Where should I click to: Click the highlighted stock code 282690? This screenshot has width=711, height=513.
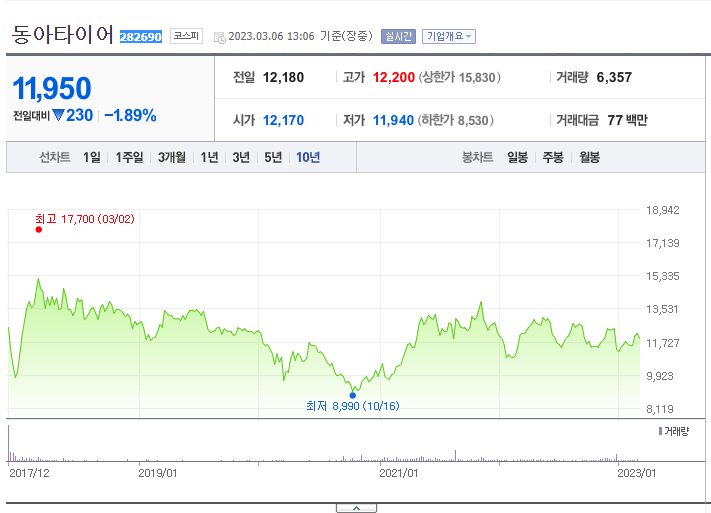pyautogui.click(x=141, y=37)
